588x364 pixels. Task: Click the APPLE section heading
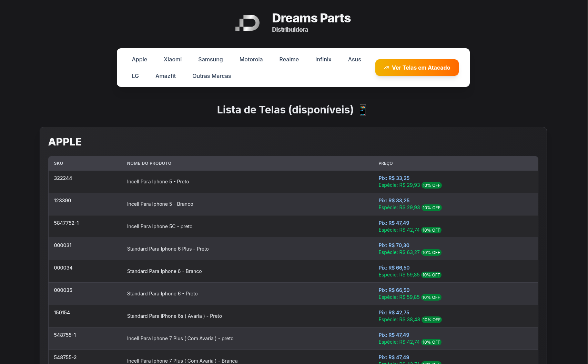point(65,142)
